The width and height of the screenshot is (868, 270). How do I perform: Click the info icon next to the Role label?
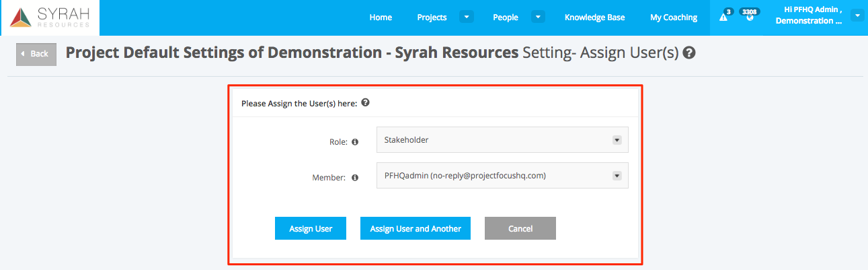[355, 142]
